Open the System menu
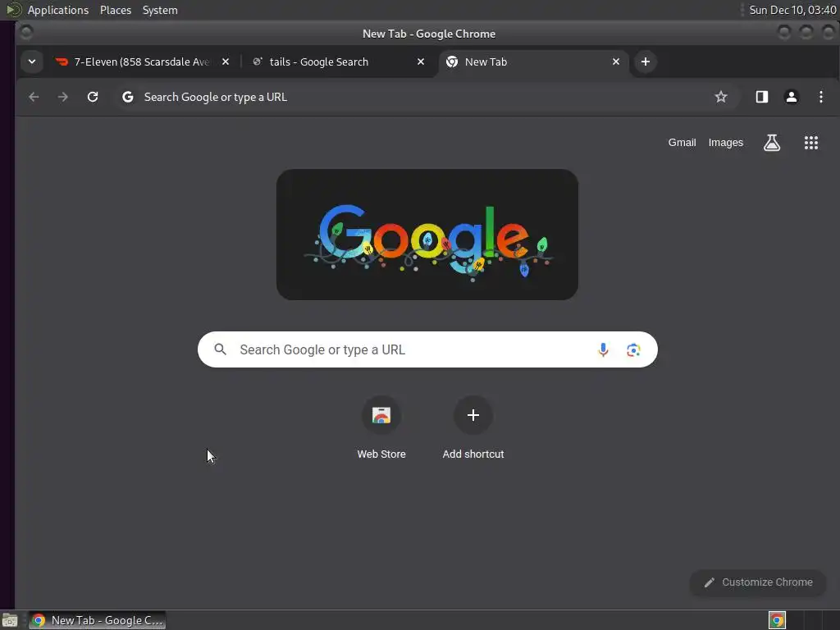840x630 pixels. coord(160,10)
